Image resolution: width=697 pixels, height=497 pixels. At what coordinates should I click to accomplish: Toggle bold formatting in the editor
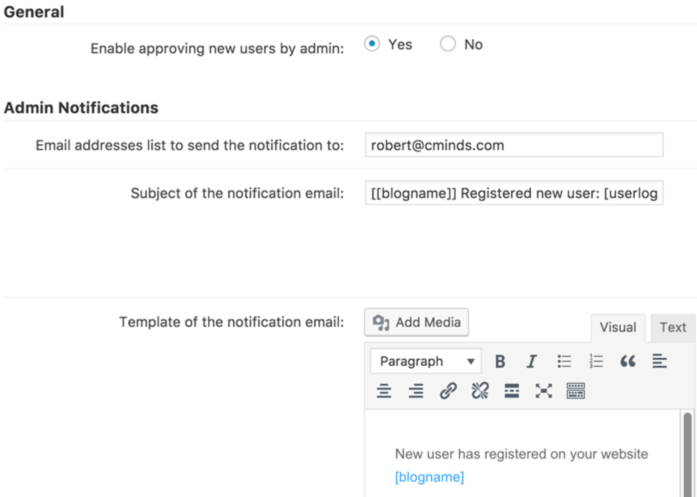pos(500,362)
